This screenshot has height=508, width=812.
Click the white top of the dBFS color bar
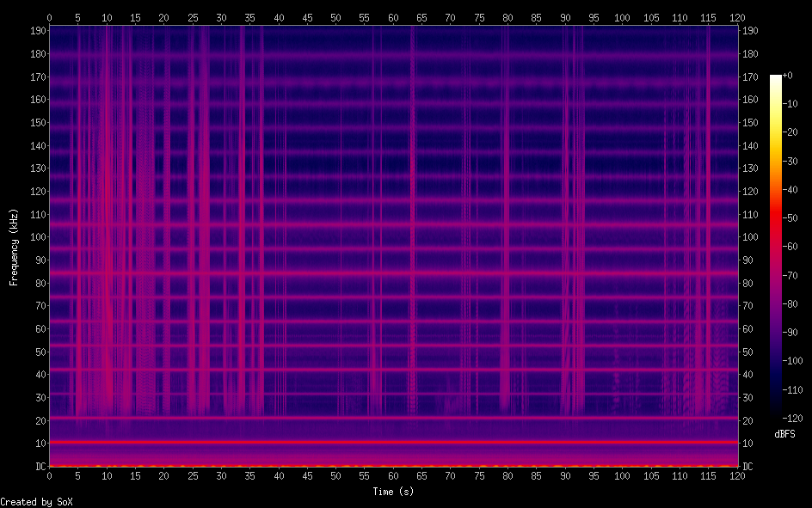[x=776, y=79]
